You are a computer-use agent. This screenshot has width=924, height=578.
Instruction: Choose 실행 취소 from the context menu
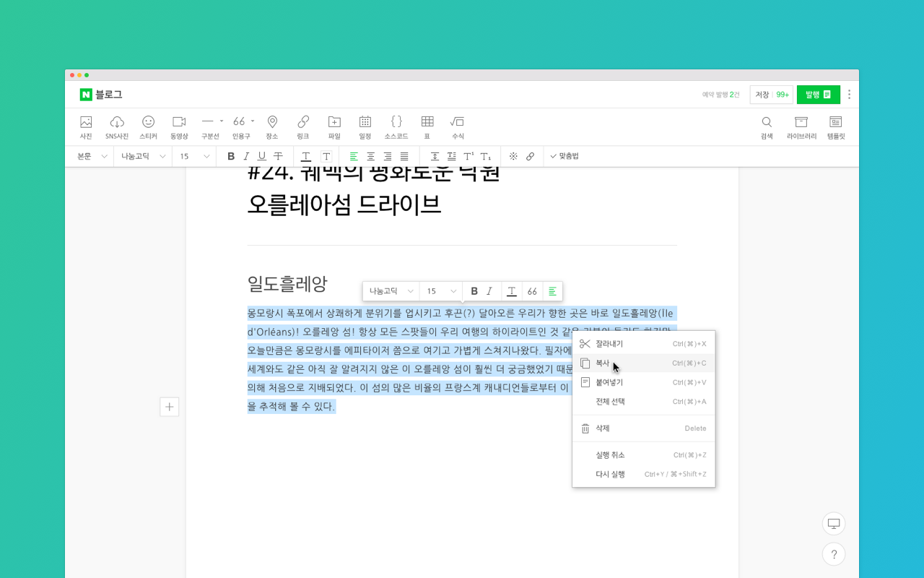(644, 455)
